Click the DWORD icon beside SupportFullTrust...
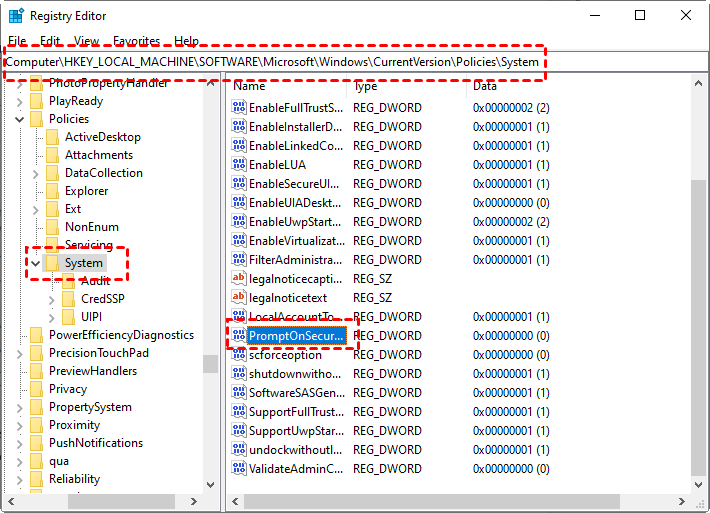This screenshot has height=513, width=710. [x=239, y=412]
